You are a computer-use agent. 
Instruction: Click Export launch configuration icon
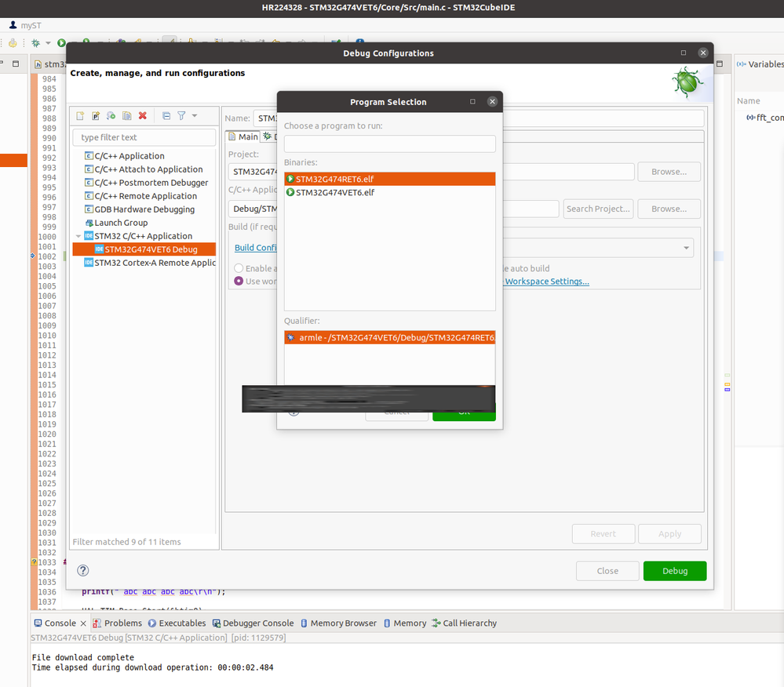pos(111,116)
